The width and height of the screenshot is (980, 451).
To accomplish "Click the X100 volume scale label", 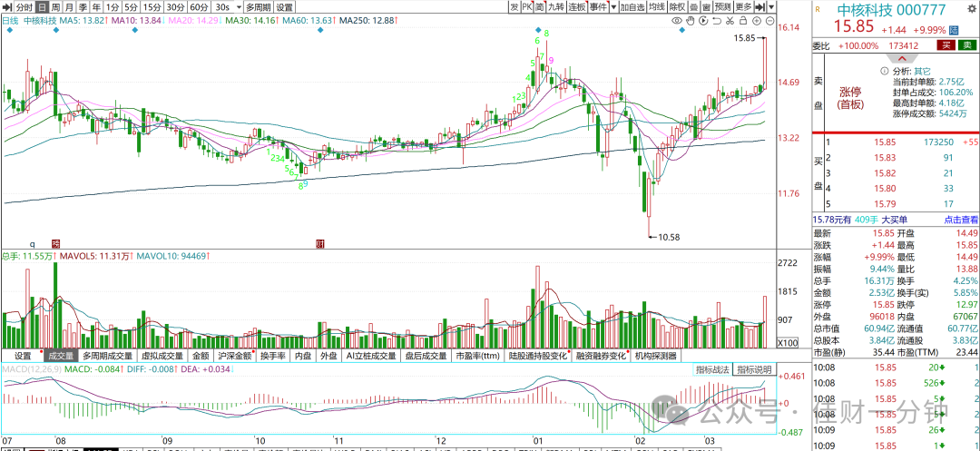I will coord(787,343).
